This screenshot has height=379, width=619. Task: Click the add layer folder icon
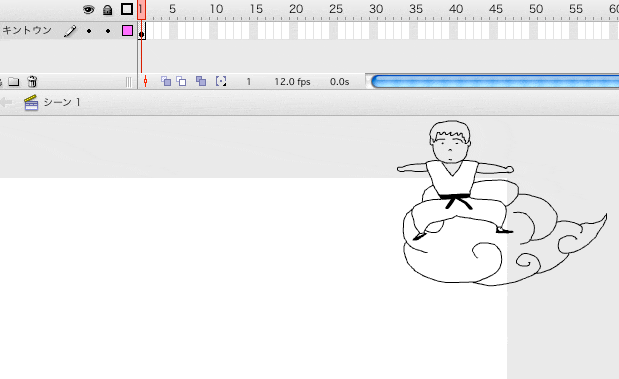pos(14,82)
